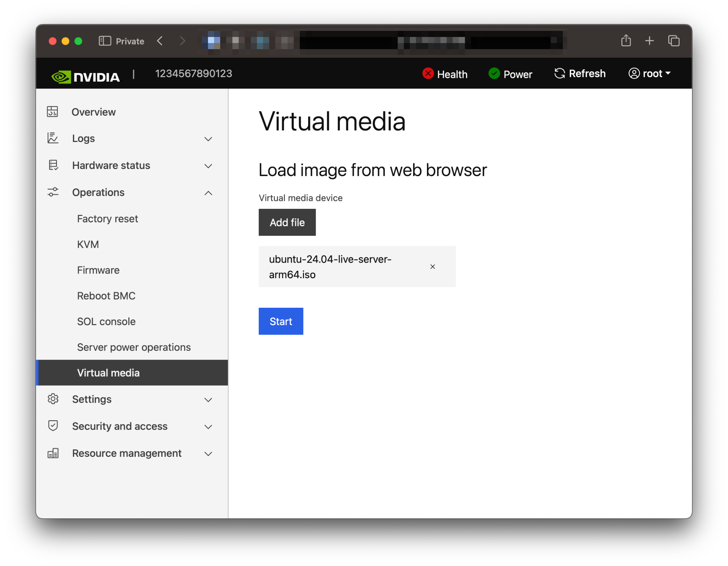Toggle the browser sidebar button
The image size is (728, 566).
coord(105,41)
